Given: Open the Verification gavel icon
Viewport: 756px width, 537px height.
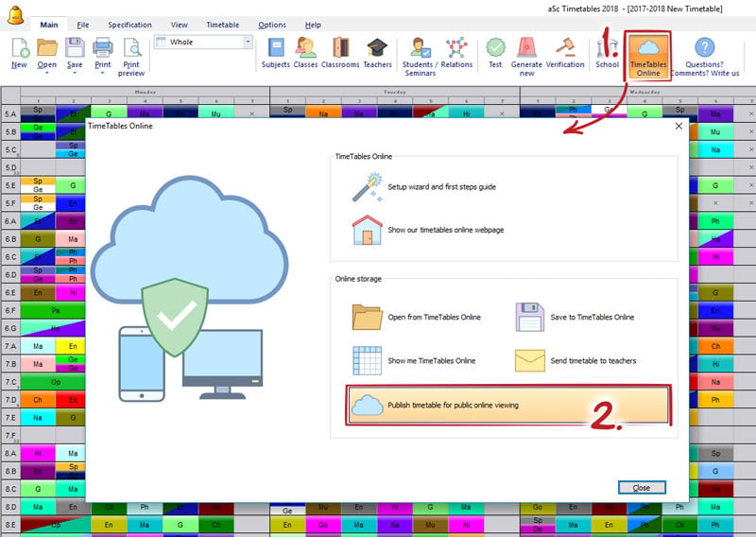Looking at the screenshot, I should tap(565, 48).
